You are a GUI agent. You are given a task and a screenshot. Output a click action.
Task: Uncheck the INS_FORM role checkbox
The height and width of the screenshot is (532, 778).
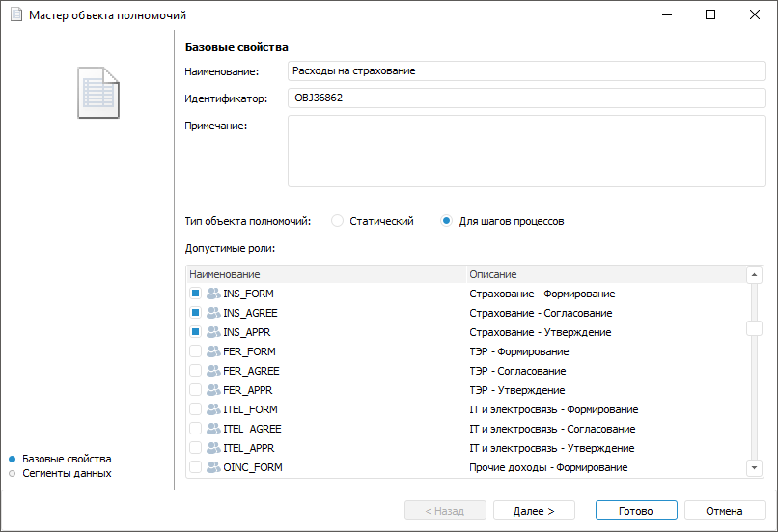click(195, 294)
